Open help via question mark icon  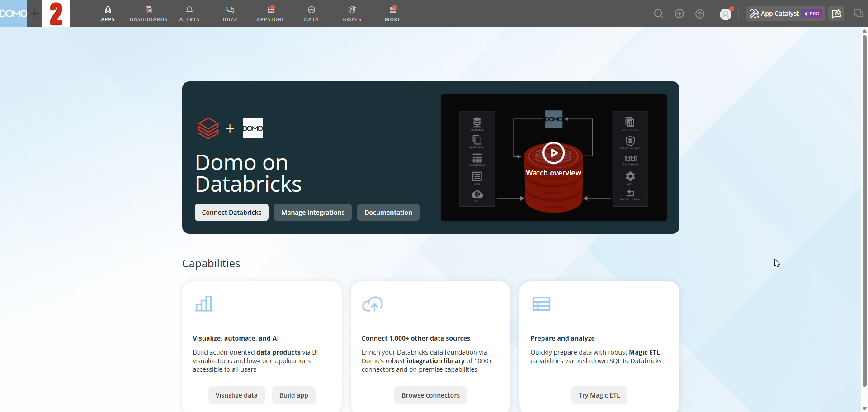(x=700, y=14)
